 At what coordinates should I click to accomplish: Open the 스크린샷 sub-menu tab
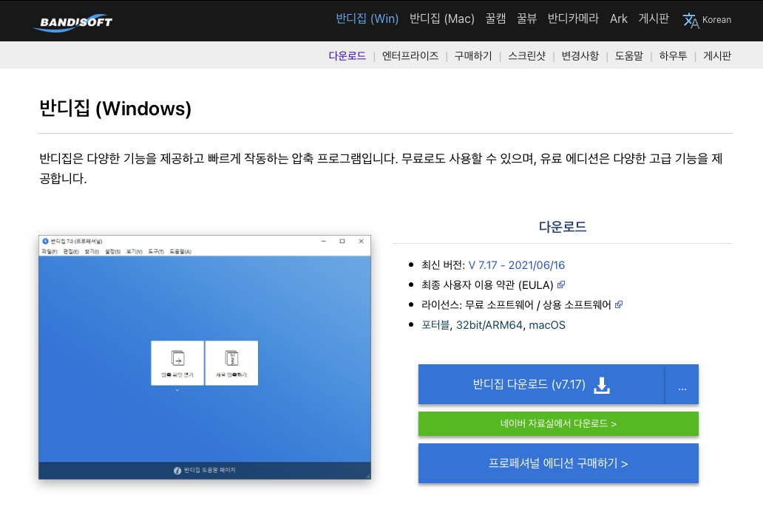tap(526, 56)
